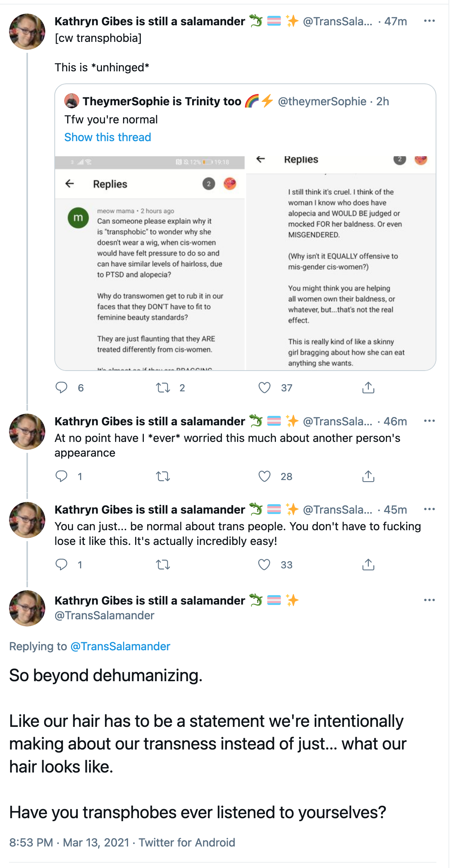Like the tweet with 37 likes

264,388
